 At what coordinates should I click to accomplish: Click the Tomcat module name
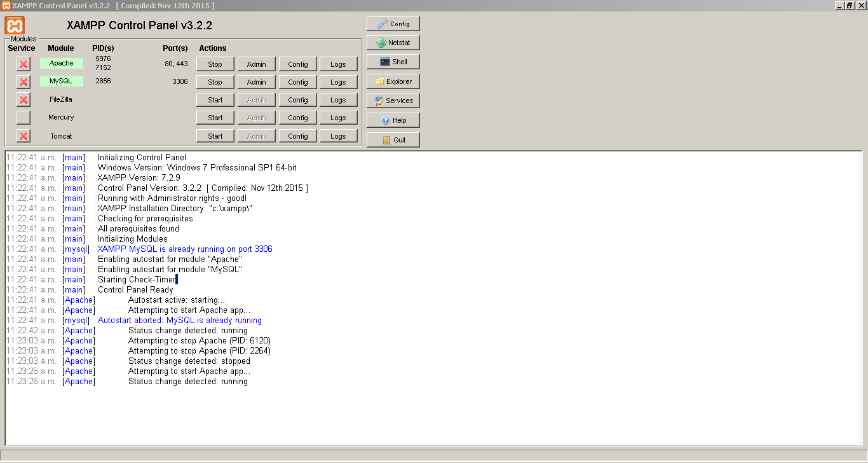(x=61, y=136)
